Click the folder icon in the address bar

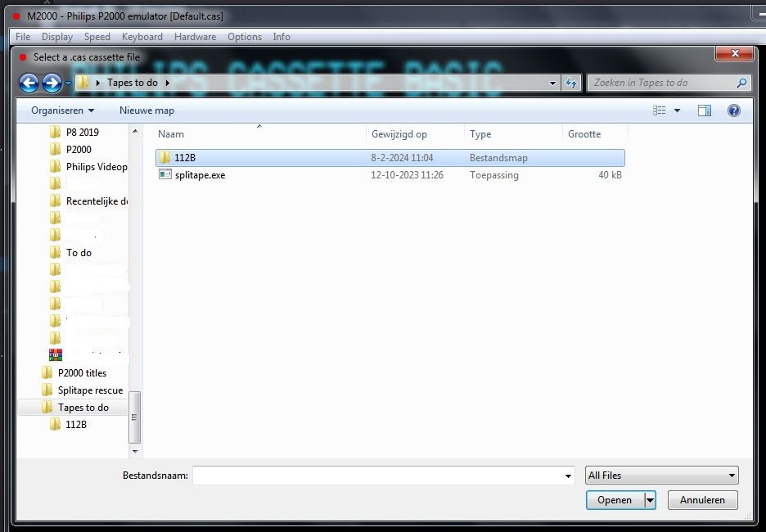[x=83, y=83]
